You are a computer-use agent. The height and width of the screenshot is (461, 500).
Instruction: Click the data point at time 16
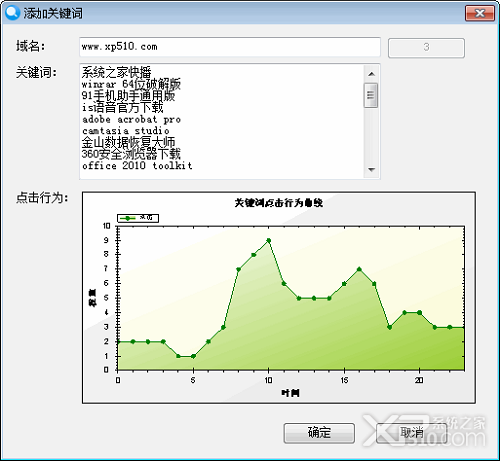(359, 269)
